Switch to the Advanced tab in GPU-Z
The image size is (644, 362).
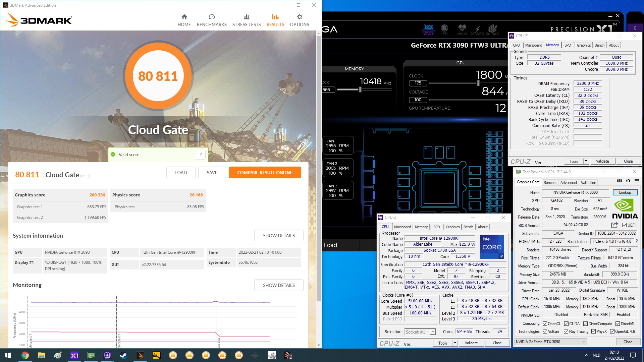(569, 183)
